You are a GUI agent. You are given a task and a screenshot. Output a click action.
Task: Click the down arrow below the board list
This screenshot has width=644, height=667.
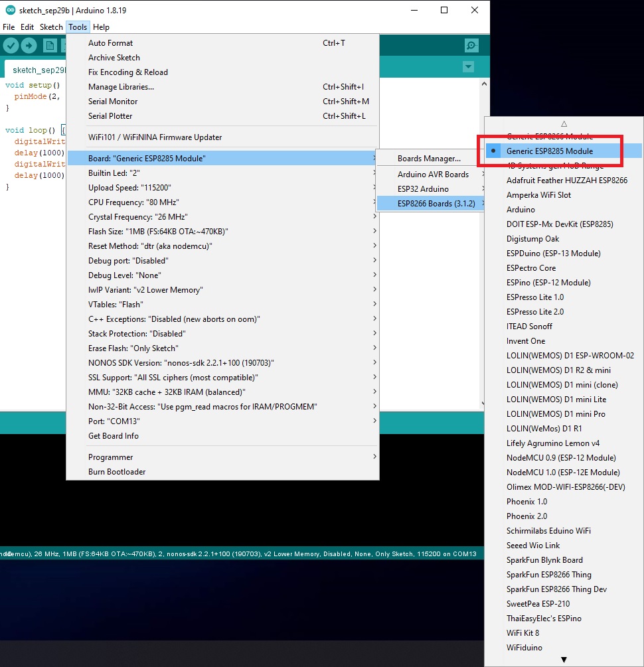(x=564, y=660)
